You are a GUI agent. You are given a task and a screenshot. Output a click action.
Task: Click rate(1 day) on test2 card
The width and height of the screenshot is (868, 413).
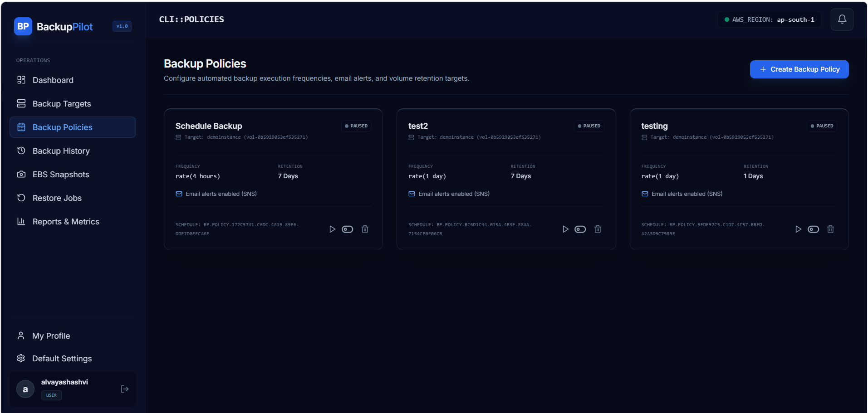click(427, 176)
